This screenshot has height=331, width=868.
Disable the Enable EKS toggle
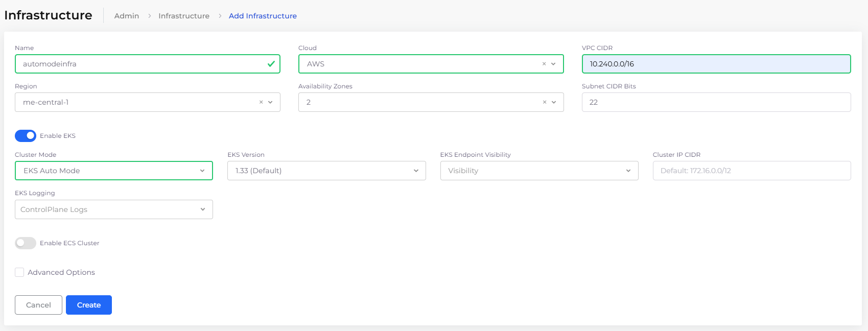[26, 136]
